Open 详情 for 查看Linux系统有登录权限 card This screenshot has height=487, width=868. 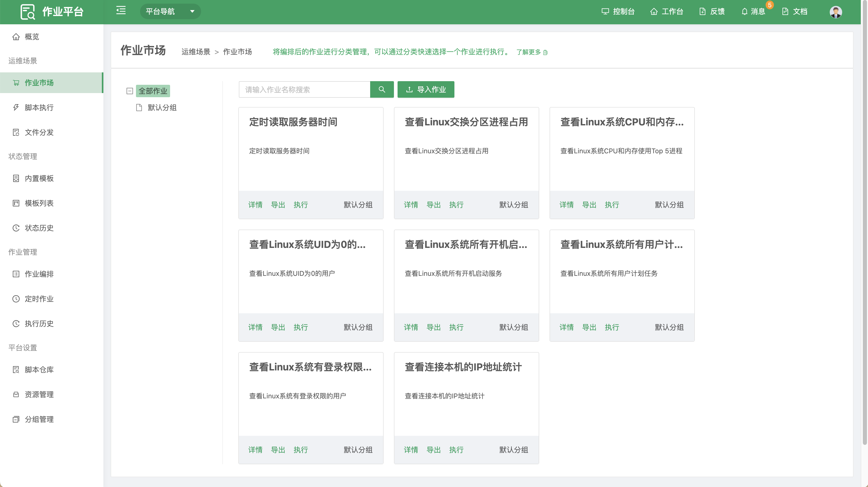tap(255, 450)
